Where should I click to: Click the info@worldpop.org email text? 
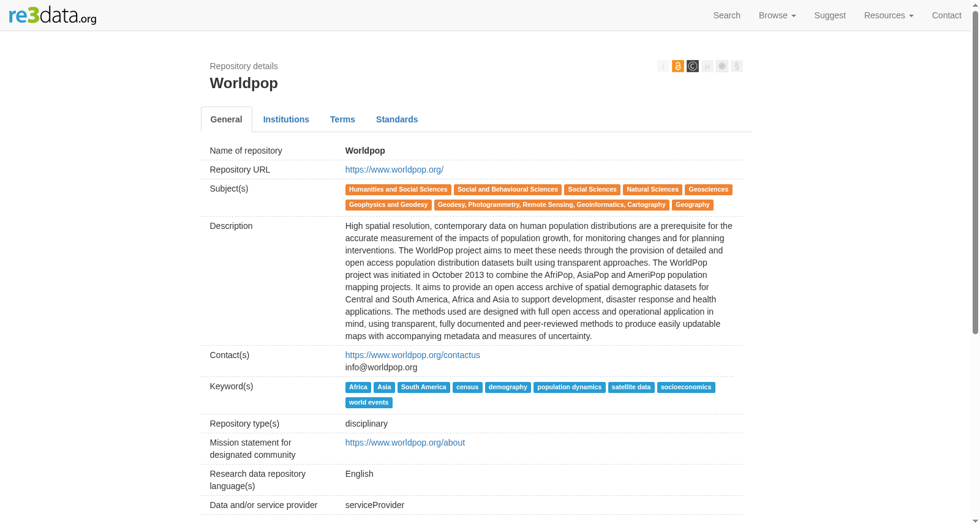point(381,367)
